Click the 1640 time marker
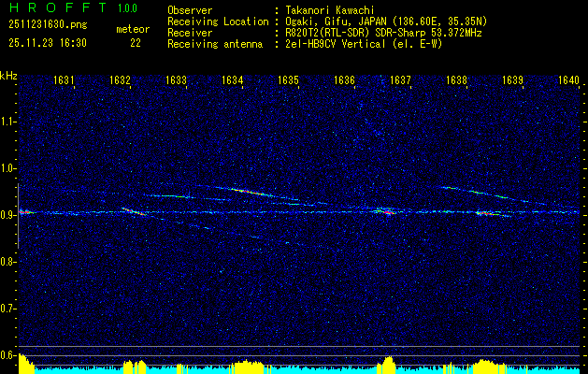The width and height of the screenshot is (588, 374). click(x=569, y=80)
